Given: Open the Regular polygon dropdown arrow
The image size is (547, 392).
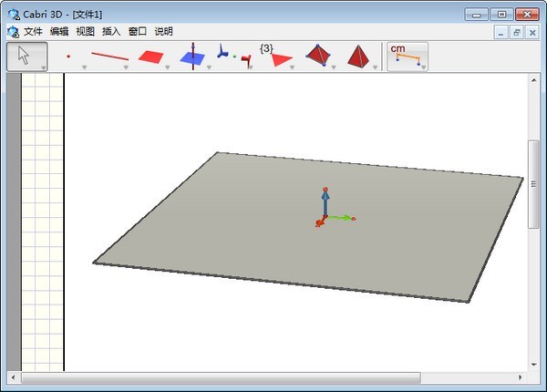Looking at the screenshot, I should [292, 67].
